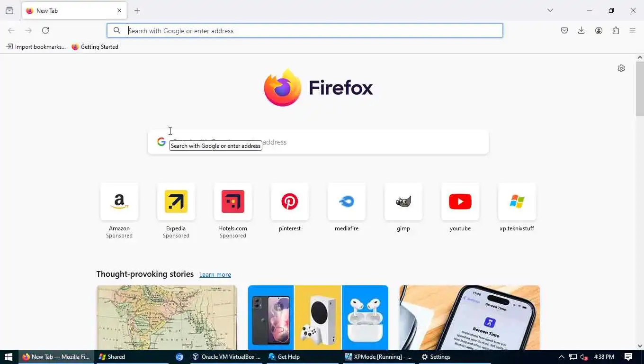Open the Getting Started bookmark
Image resolution: width=644 pixels, height=364 pixels.
pyautogui.click(x=95, y=47)
